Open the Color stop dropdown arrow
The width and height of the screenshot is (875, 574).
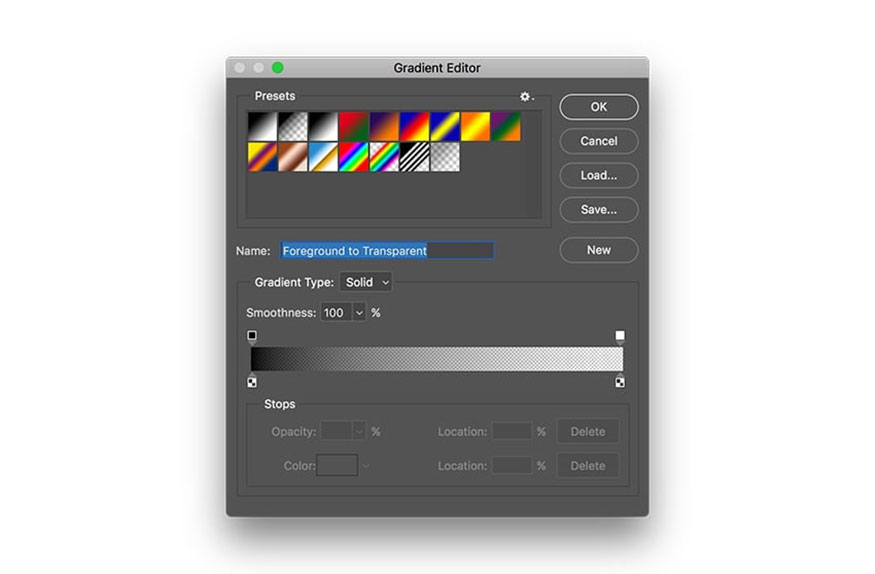point(366,466)
